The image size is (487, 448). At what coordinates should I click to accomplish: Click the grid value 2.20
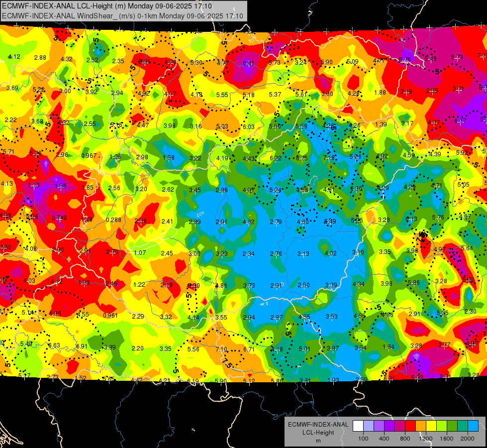[138, 348]
